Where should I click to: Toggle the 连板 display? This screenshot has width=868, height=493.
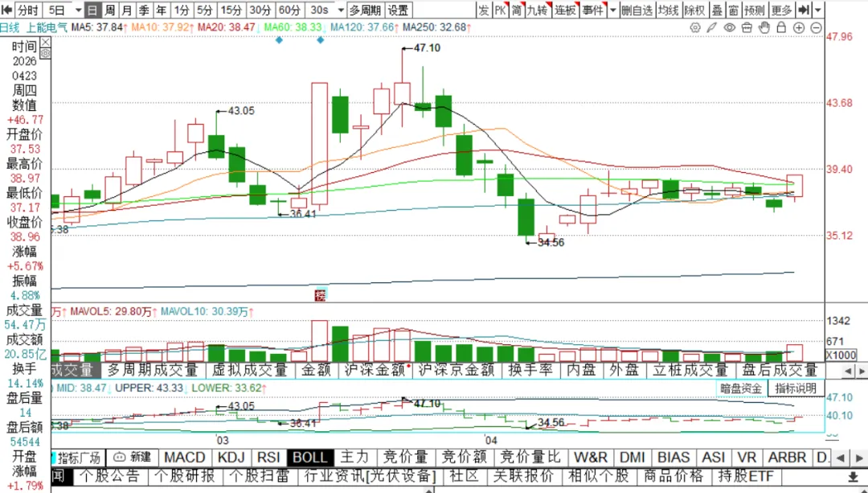click(x=565, y=10)
